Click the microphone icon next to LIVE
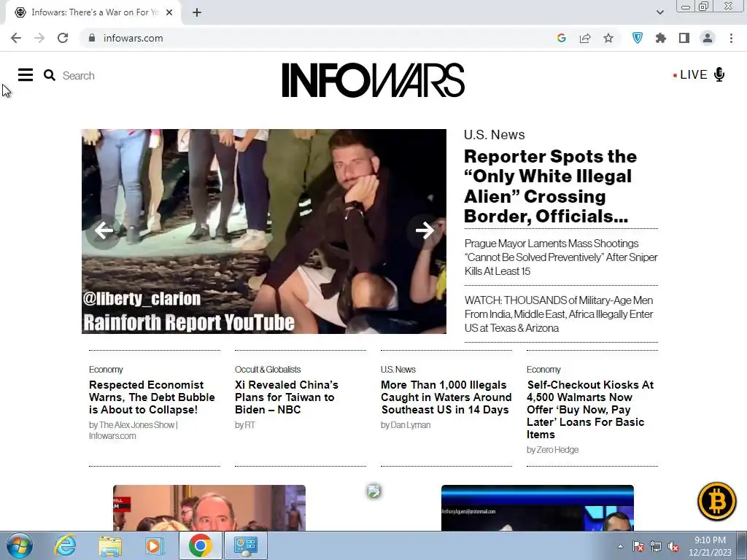Viewport: 747px width, 560px height. tap(719, 75)
